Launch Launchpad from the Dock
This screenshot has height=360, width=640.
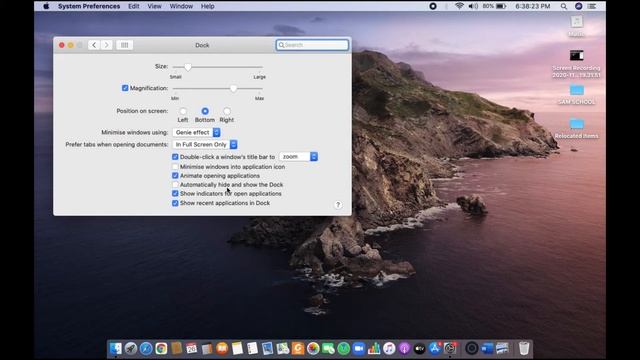point(131,348)
